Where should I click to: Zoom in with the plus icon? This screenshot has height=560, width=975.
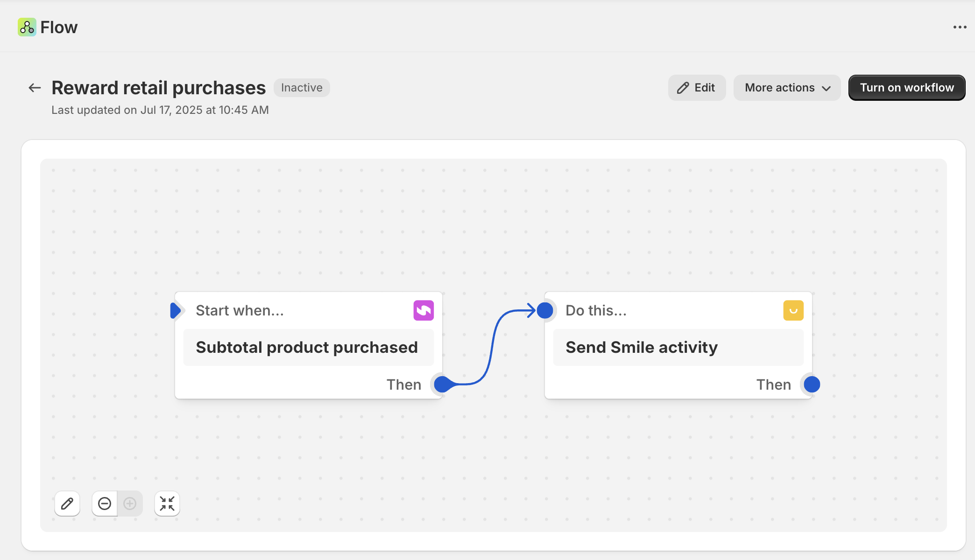130,504
